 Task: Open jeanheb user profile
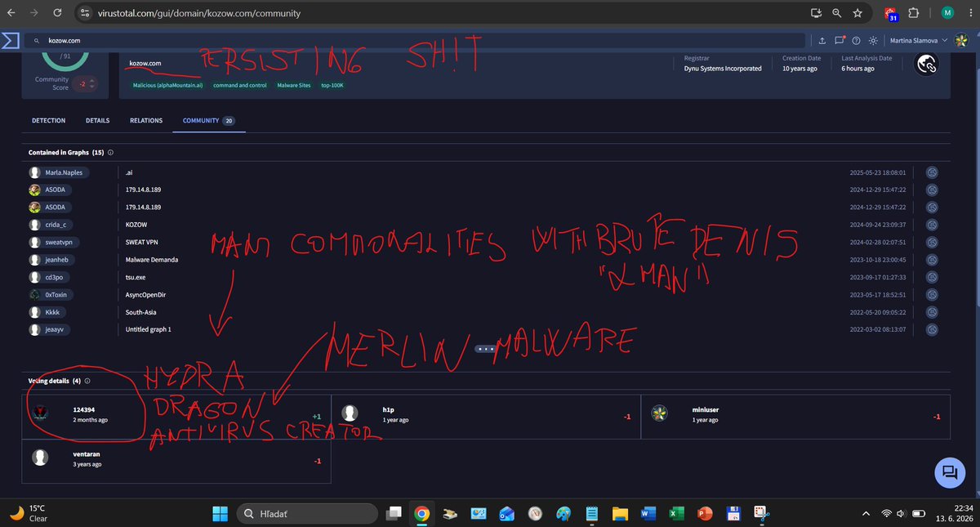coord(51,260)
